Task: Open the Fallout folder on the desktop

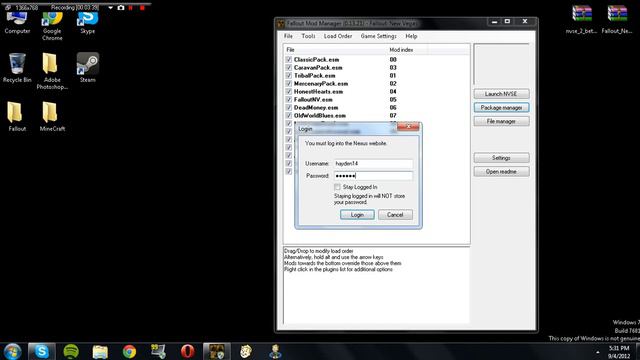Action: pos(17,116)
